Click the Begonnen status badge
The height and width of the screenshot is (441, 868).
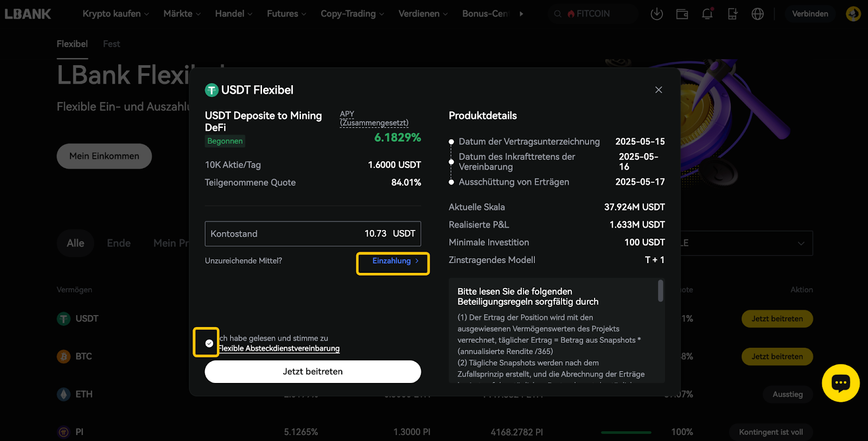coord(225,141)
